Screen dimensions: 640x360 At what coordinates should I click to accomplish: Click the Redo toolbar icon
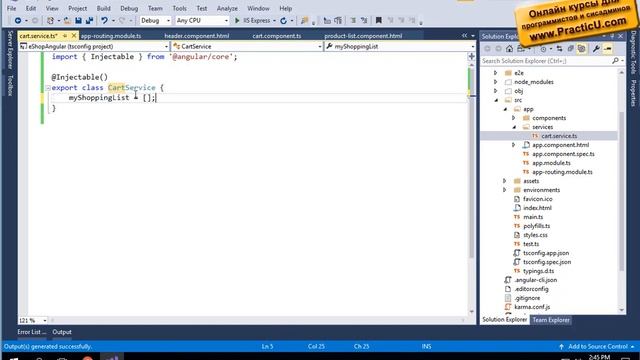(122, 20)
